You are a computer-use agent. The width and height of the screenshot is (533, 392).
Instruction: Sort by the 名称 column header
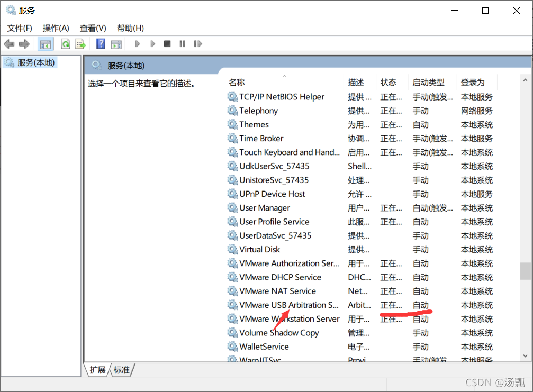tap(237, 82)
